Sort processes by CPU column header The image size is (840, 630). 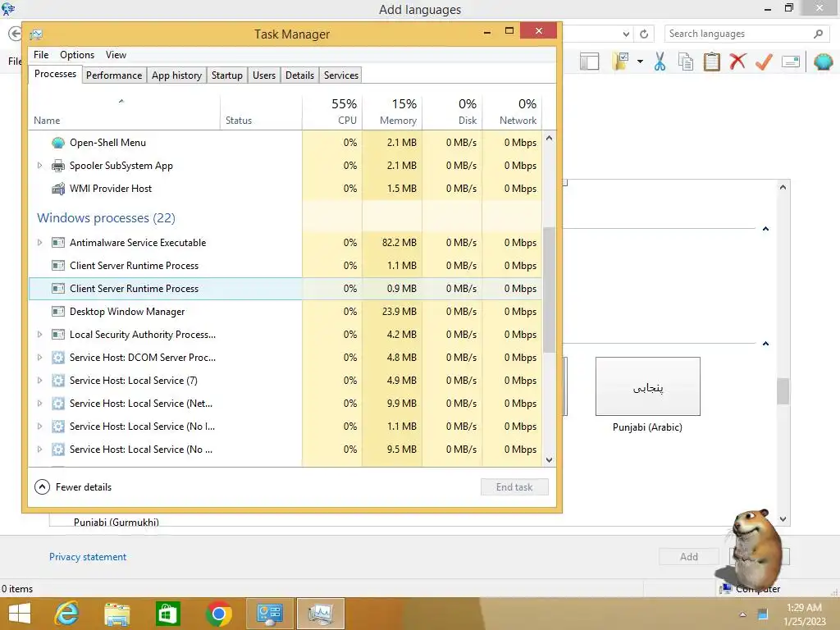pyautogui.click(x=333, y=112)
